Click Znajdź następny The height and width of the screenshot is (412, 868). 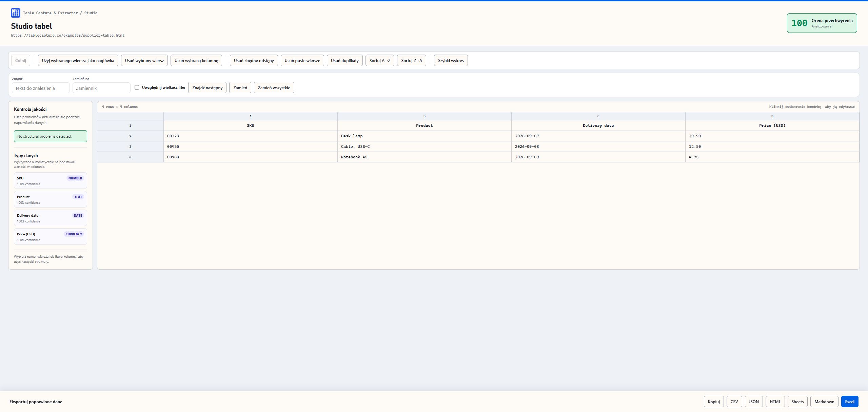click(x=208, y=88)
